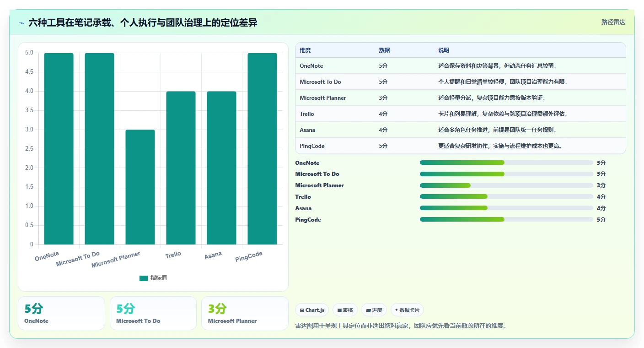This screenshot has height=348, width=644.
Task: Click the PingCode progress bar
Action: click(x=506, y=220)
